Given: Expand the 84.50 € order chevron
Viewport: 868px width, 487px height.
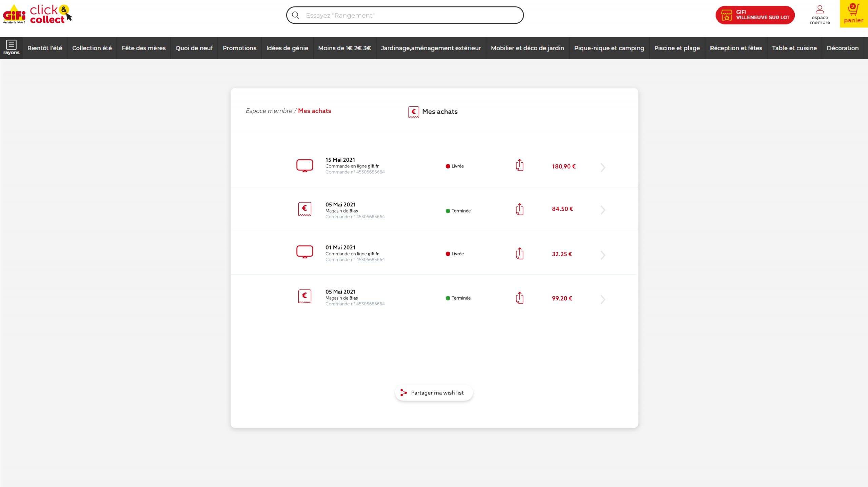Looking at the screenshot, I should [x=603, y=210].
